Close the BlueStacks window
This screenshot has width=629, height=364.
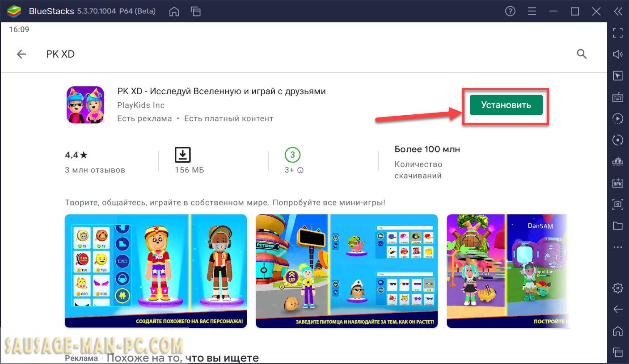pyautogui.click(x=596, y=11)
